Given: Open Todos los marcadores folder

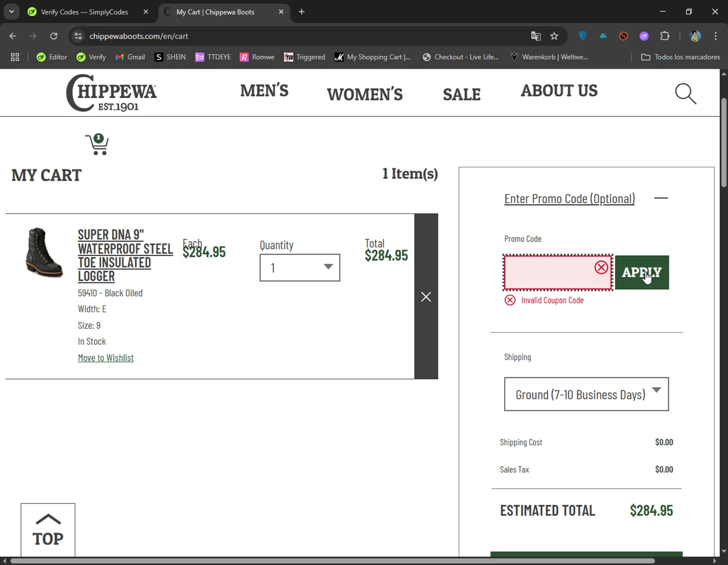Looking at the screenshot, I should click(x=680, y=57).
